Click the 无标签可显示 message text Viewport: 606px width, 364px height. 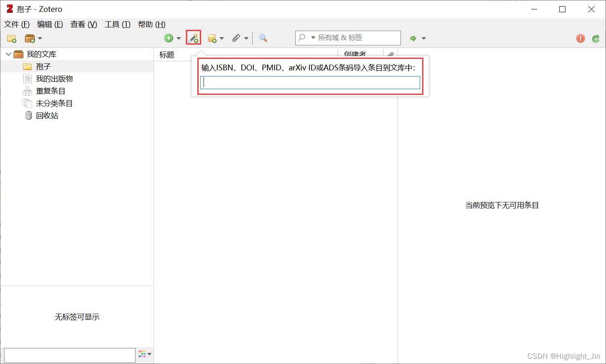click(77, 317)
